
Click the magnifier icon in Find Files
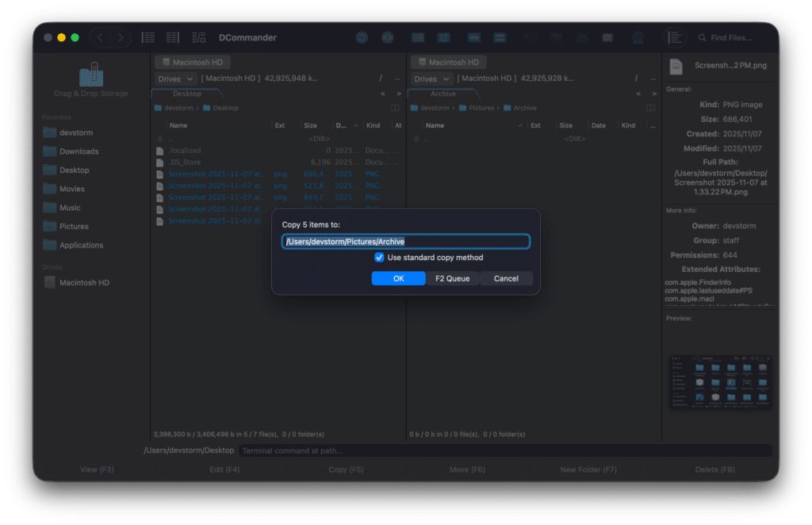[x=702, y=38]
